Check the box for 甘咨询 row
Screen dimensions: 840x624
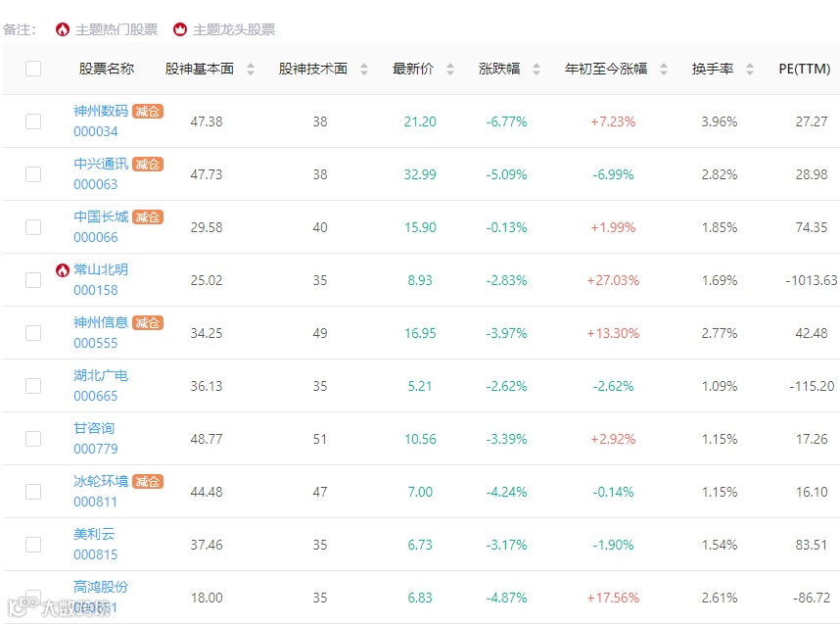click(33, 439)
